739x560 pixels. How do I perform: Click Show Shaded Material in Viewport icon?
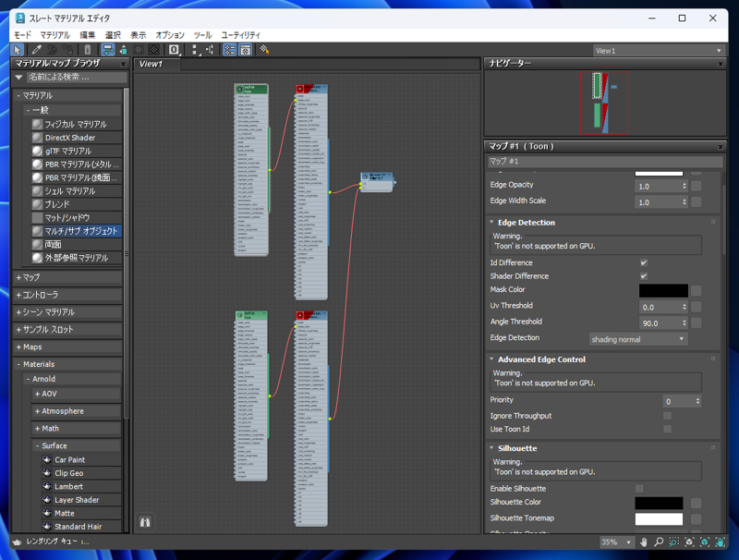point(139,50)
